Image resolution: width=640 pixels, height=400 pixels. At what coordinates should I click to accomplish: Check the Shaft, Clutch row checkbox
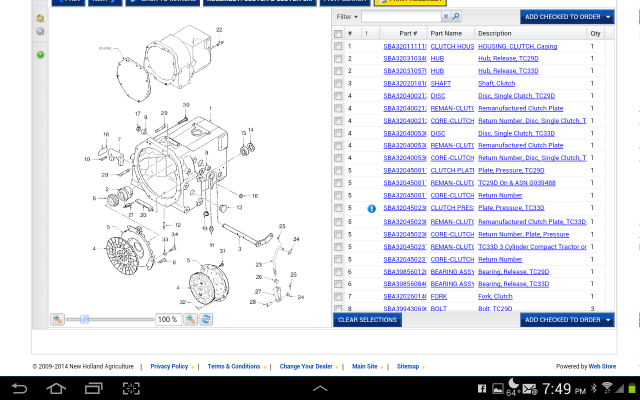coord(338,83)
